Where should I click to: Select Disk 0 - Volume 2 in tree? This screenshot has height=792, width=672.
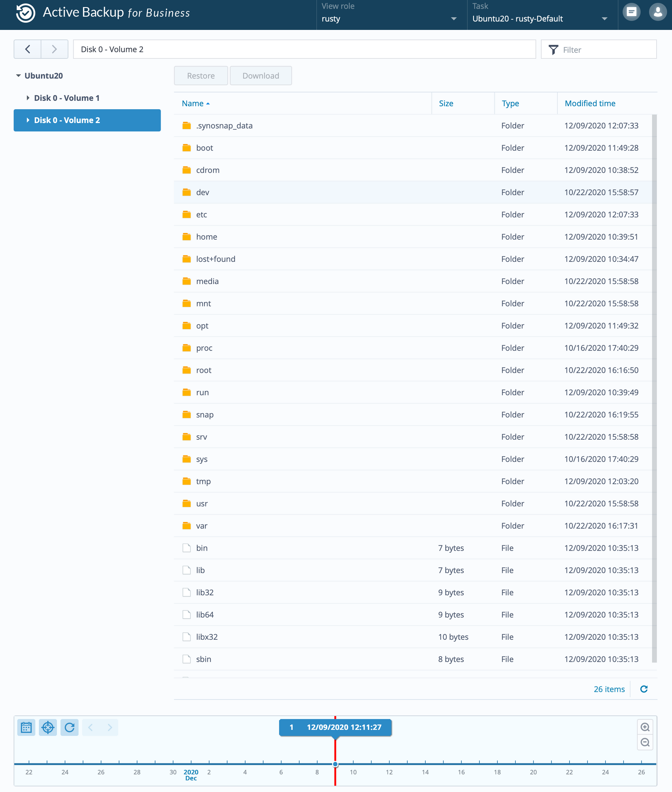(x=87, y=120)
